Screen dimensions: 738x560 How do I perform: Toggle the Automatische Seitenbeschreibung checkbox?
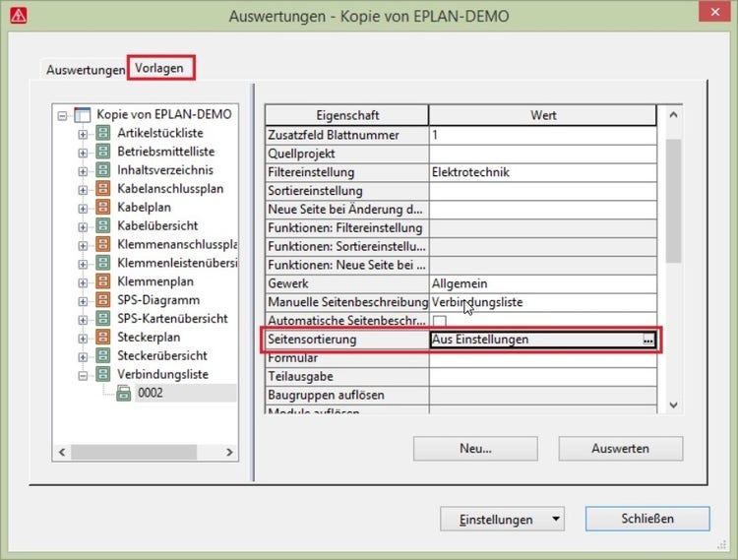(440, 322)
